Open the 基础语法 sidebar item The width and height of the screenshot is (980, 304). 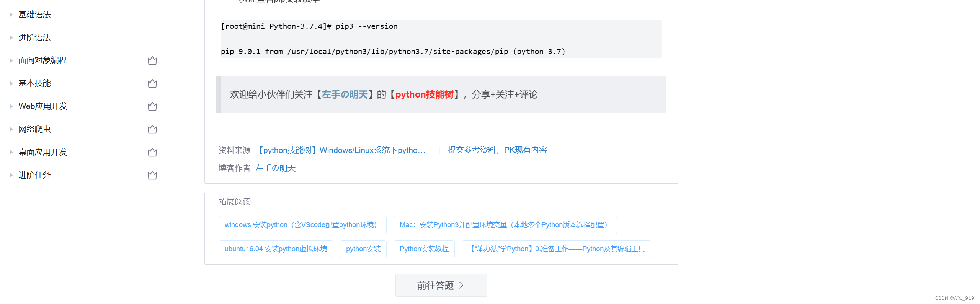34,15
